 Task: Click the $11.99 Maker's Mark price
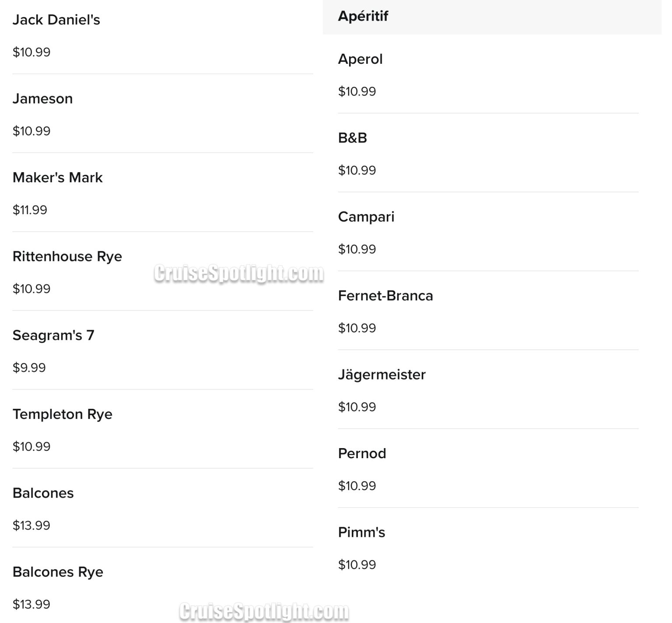(30, 210)
